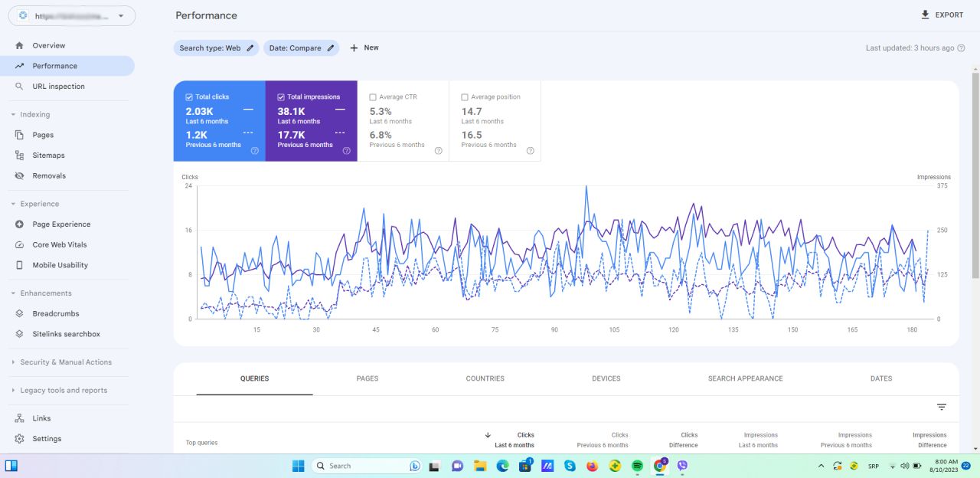Screen dimensions: 980x478
Task: Switch to the Queries tab
Action: point(254,378)
